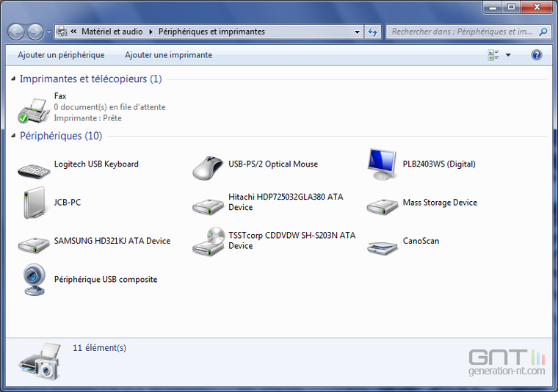
Task: Click the USB-PS/2 Optical Mouse label
Action: [273, 164]
